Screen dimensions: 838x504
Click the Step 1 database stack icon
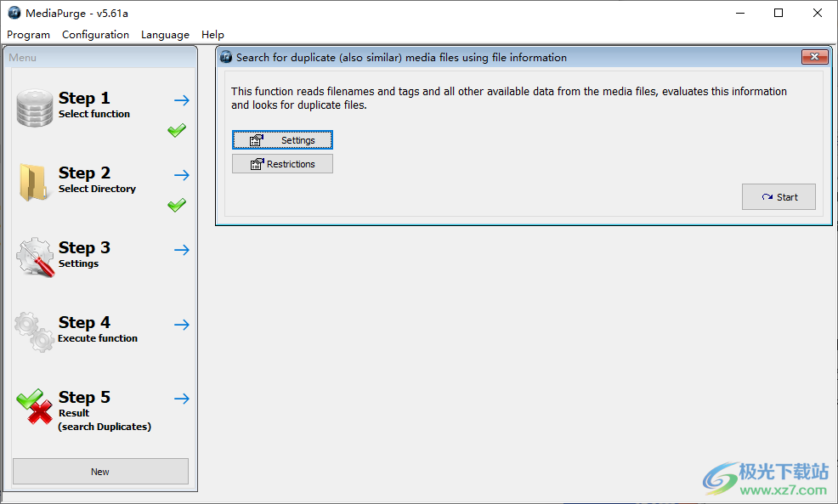coord(35,108)
